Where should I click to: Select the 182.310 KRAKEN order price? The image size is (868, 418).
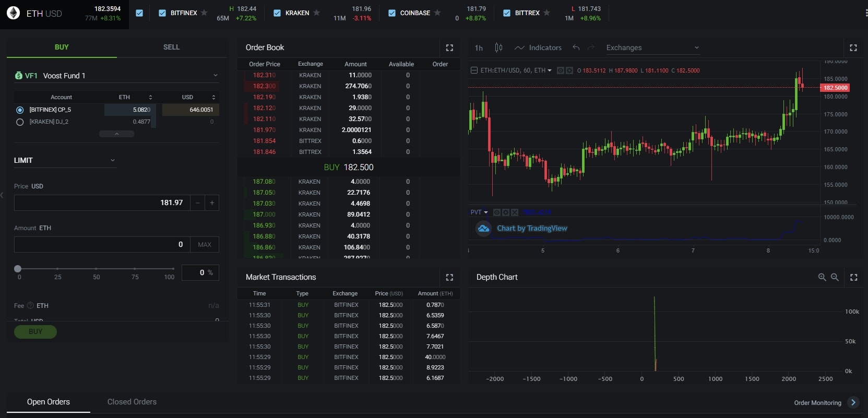point(264,75)
